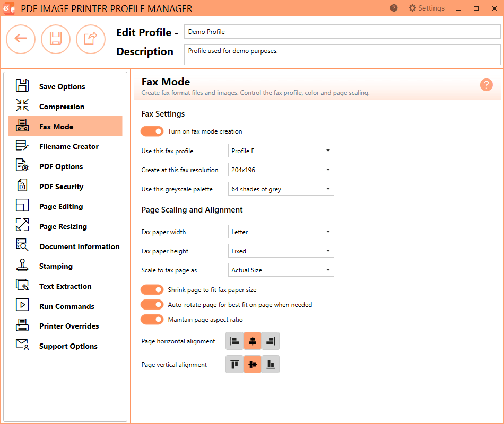Open PDF Security settings via its lock icon
The height and width of the screenshot is (424, 504).
point(21,186)
